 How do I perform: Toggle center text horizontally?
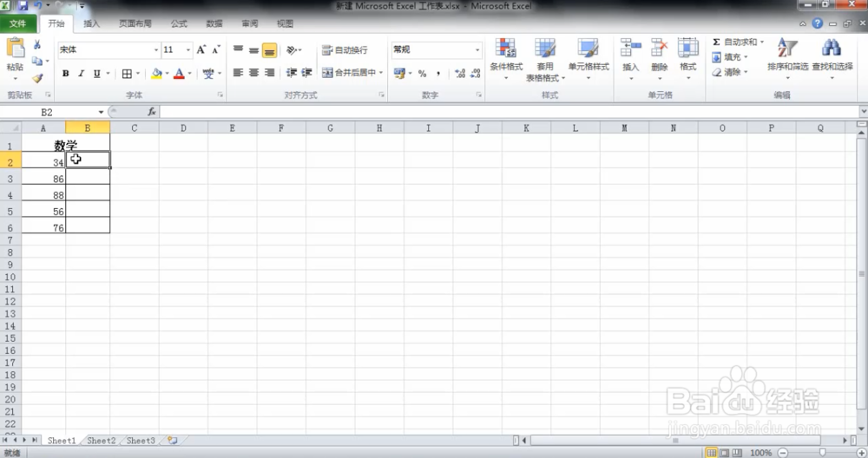(253, 73)
